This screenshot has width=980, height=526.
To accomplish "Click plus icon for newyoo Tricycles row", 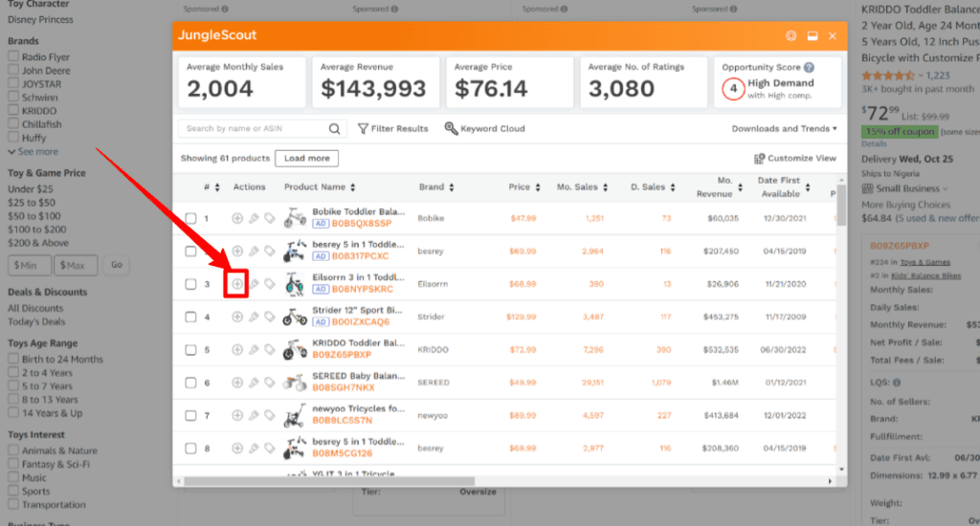I will (x=237, y=415).
